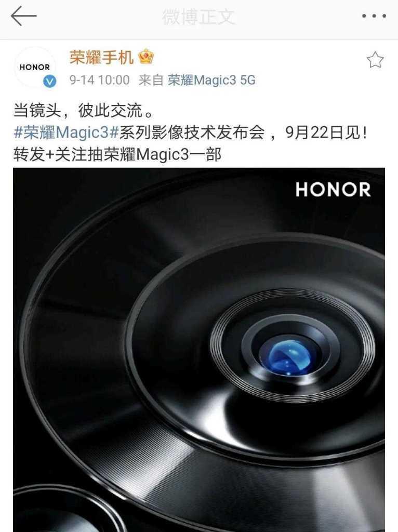This screenshot has width=398, height=532.
Task: Toggle the favorite star on the post
Action: pos(375,60)
